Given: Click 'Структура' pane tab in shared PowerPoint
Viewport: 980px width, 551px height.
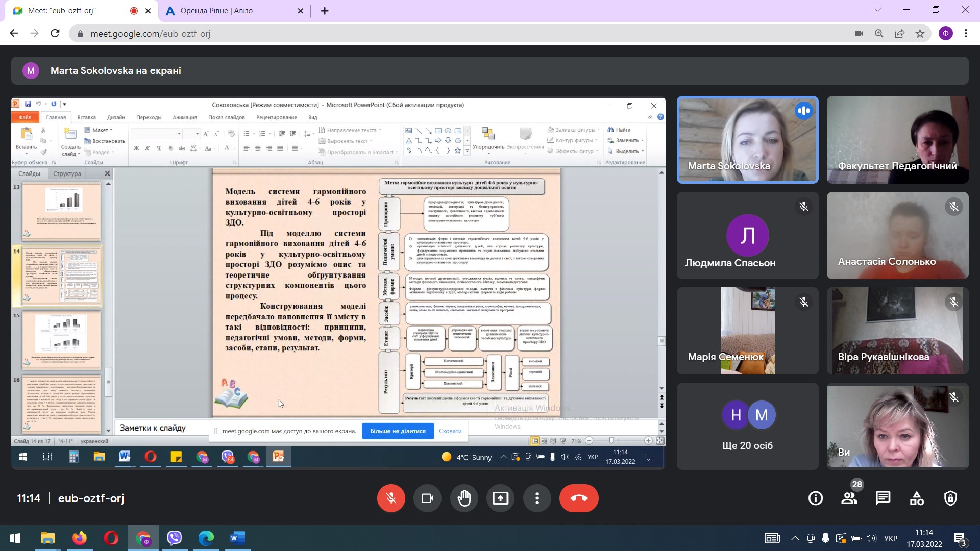Looking at the screenshot, I should (x=67, y=173).
